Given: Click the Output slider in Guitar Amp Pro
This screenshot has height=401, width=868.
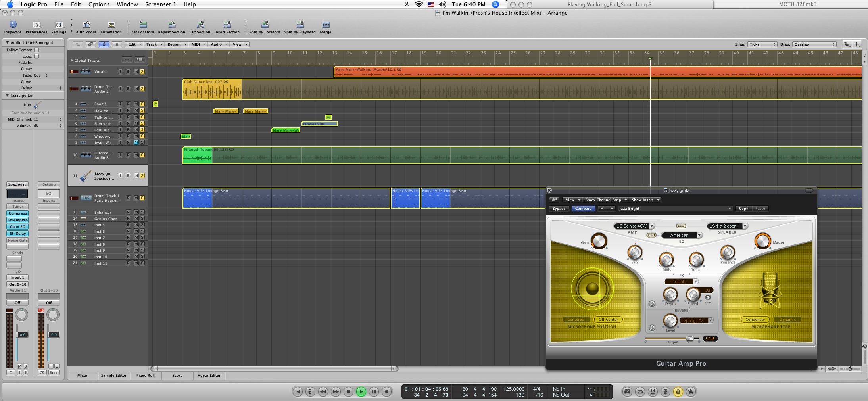Looking at the screenshot, I should click(690, 338).
